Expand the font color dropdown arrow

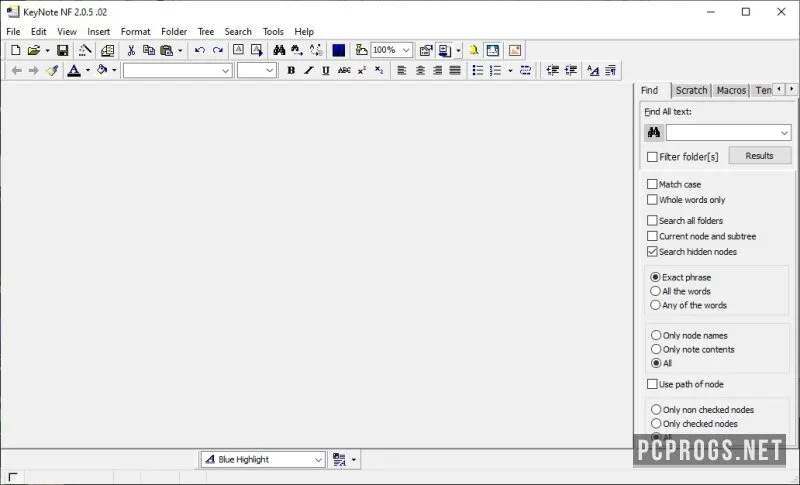pyautogui.click(x=88, y=70)
